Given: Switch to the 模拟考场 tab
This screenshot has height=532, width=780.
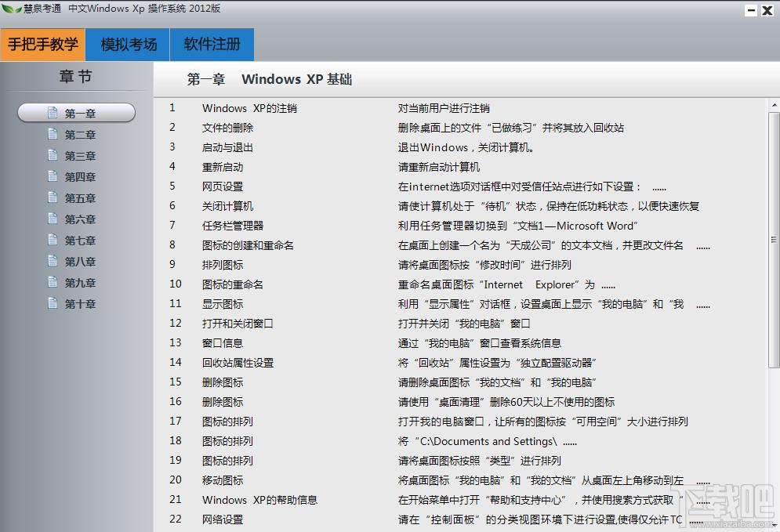Looking at the screenshot, I should [128, 44].
